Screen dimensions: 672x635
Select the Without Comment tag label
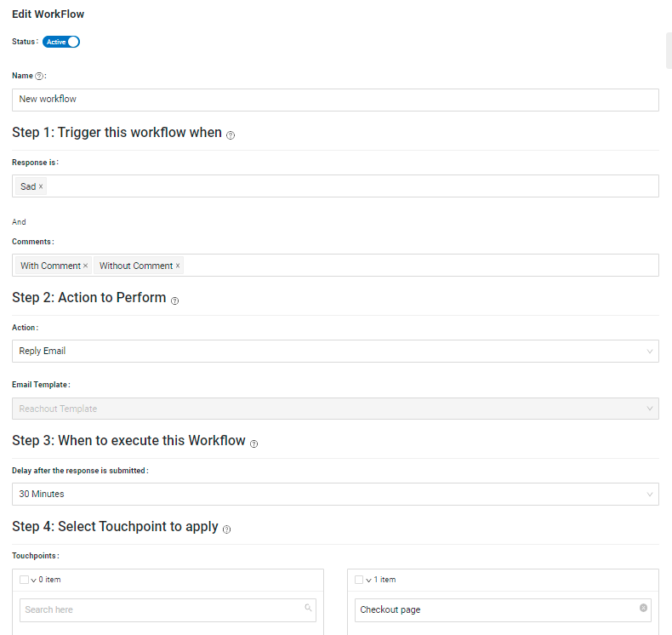136,266
